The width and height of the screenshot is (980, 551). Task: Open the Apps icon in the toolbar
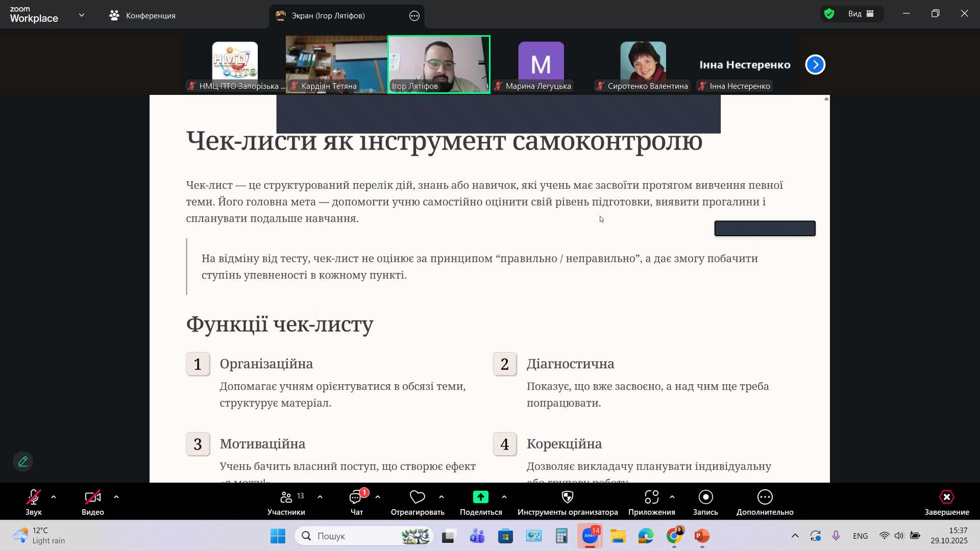click(x=651, y=497)
